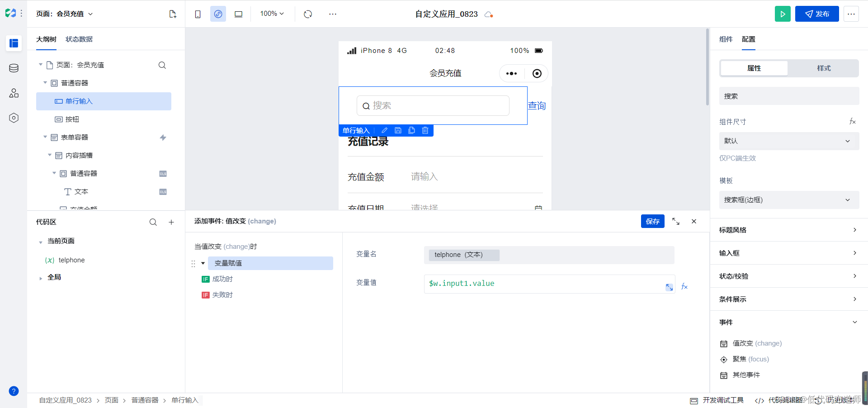This screenshot has width=868, height=408.
Task: Close the 添加事件 panel
Action: coord(694,221)
